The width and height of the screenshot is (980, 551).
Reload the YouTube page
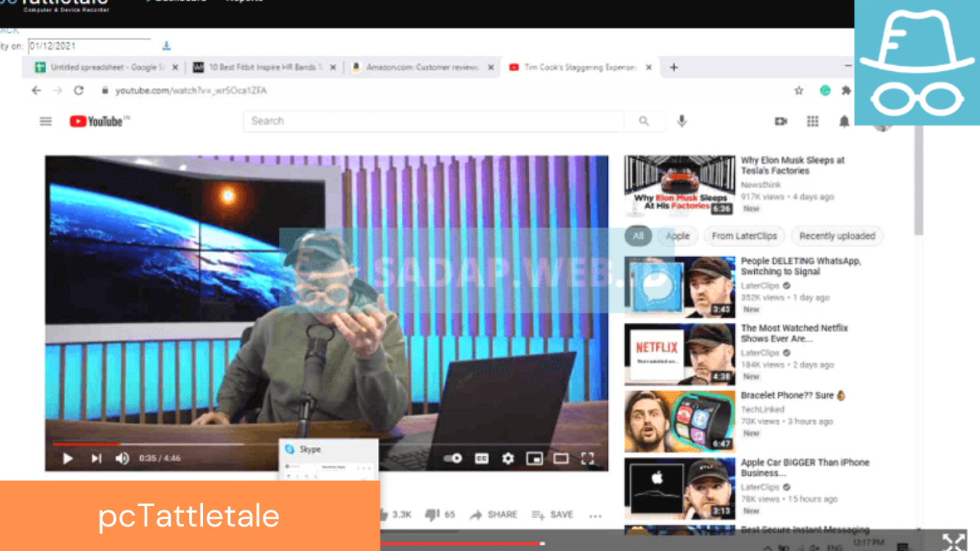pyautogui.click(x=78, y=90)
